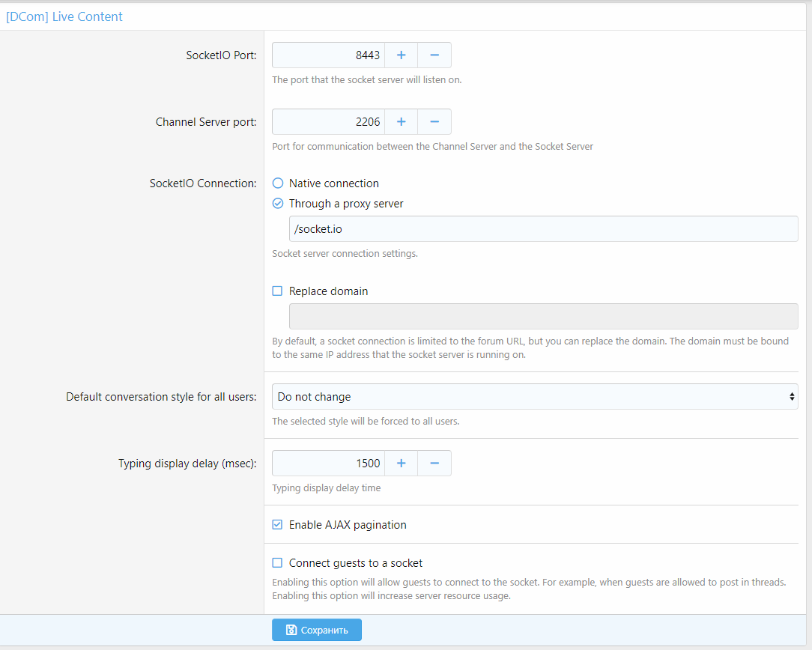The width and height of the screenshot is (812, 650).
Task: Increase Typing display delay with plus button
Action: [401, 464]
